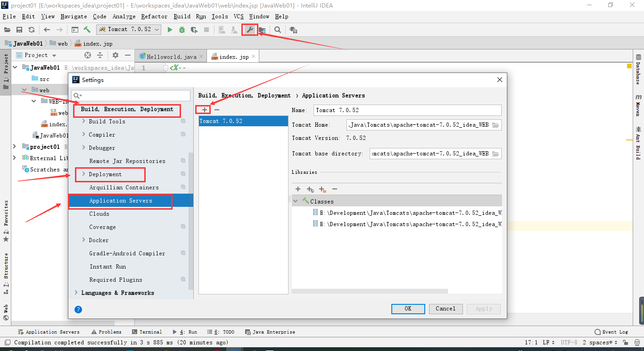Add library with plain plus icon under Libraries

298,189
